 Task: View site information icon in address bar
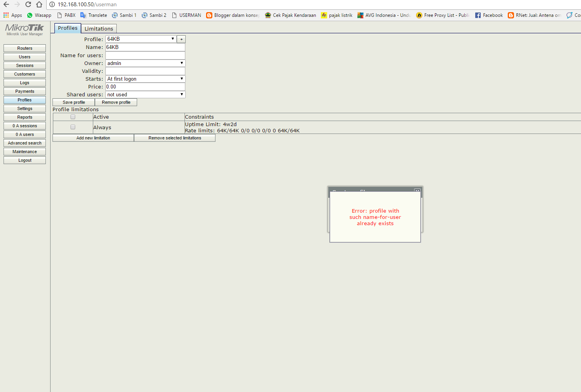pyautogui.click(x=52, y=4)
